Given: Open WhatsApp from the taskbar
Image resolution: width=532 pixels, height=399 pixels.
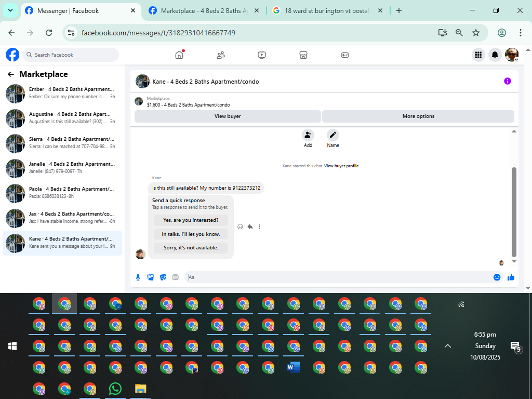Looking at the screenshot, I should click(115, 389).
